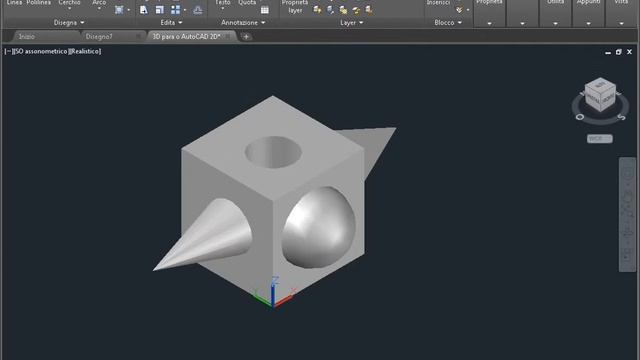Open the WCS coordinate system dropdown

click(600, 139)
